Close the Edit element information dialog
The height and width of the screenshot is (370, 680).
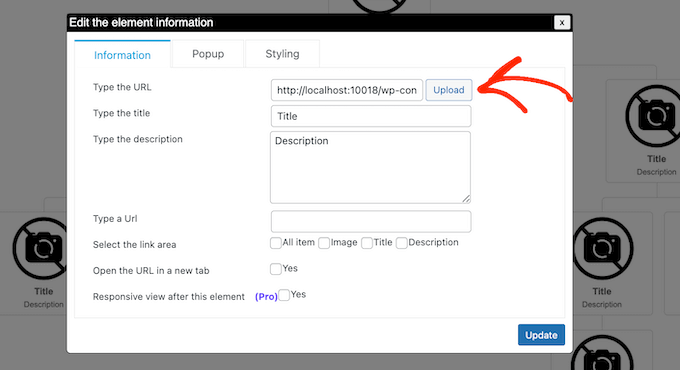pos(562,23)
